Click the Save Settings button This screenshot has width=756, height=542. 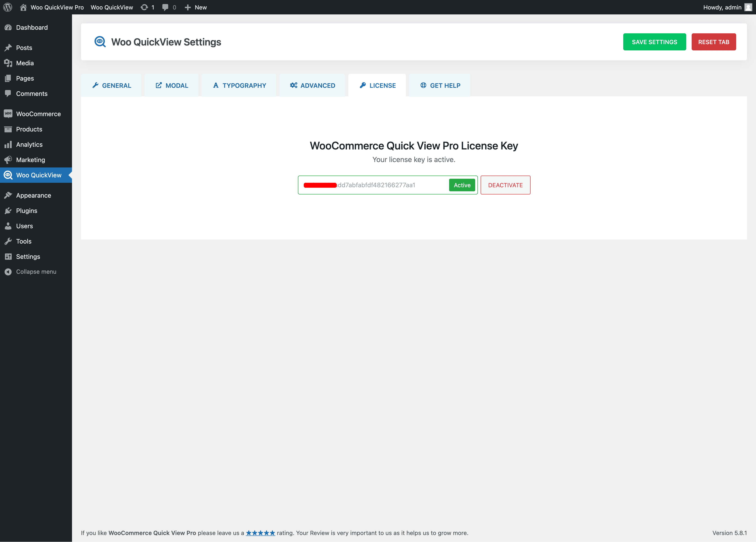654,42
